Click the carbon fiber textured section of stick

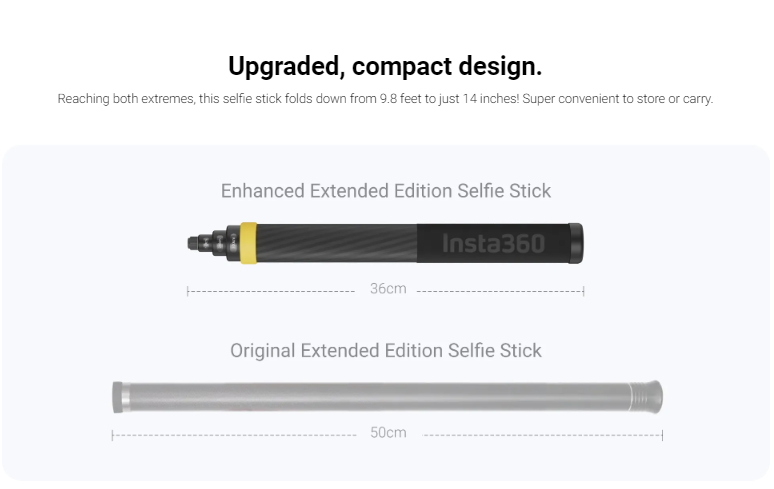click(x=337, y=243)
